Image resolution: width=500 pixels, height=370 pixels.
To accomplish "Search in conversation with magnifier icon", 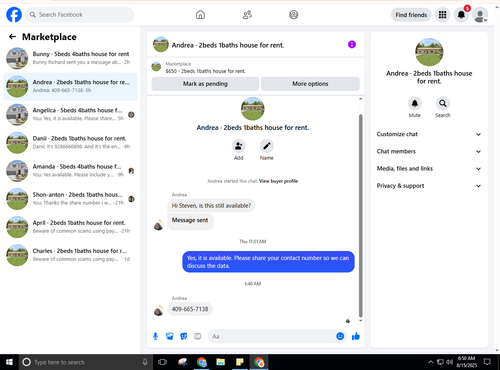I will [x=443, y=103].
